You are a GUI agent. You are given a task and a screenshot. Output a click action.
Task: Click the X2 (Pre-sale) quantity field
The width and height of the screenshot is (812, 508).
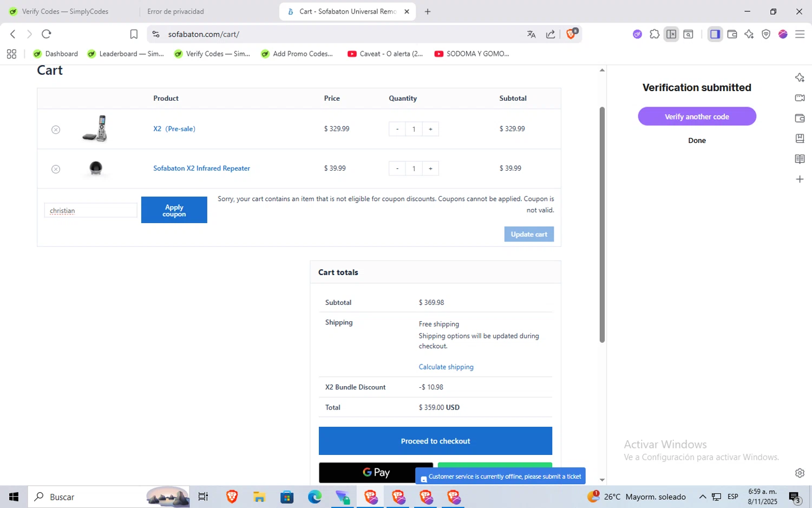coord(414,129)
